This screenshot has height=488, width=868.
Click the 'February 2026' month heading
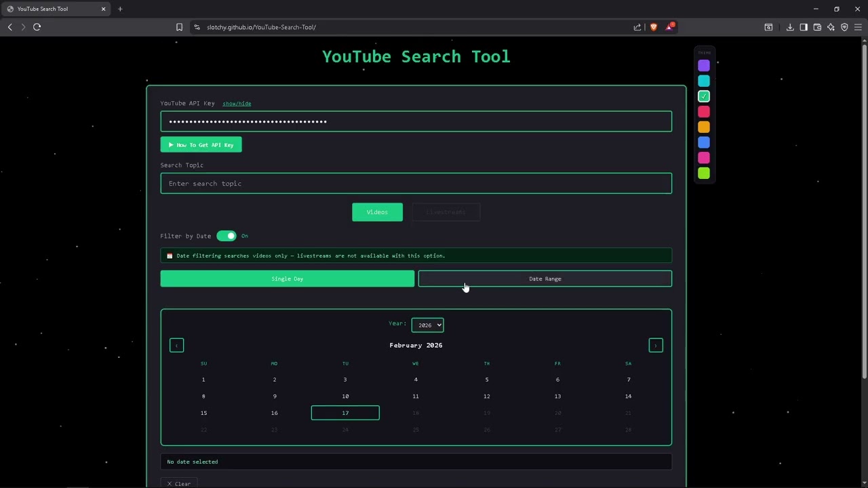(x=416, y=346)
